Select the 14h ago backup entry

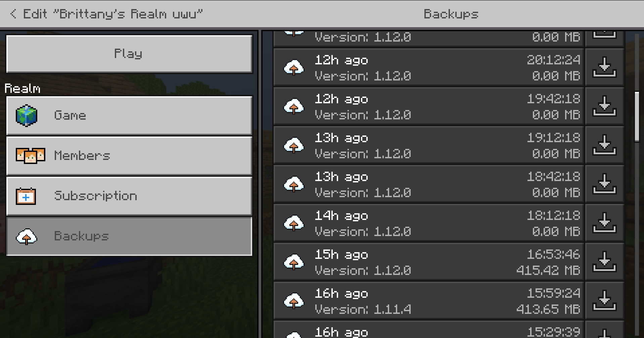coord(429,223)
